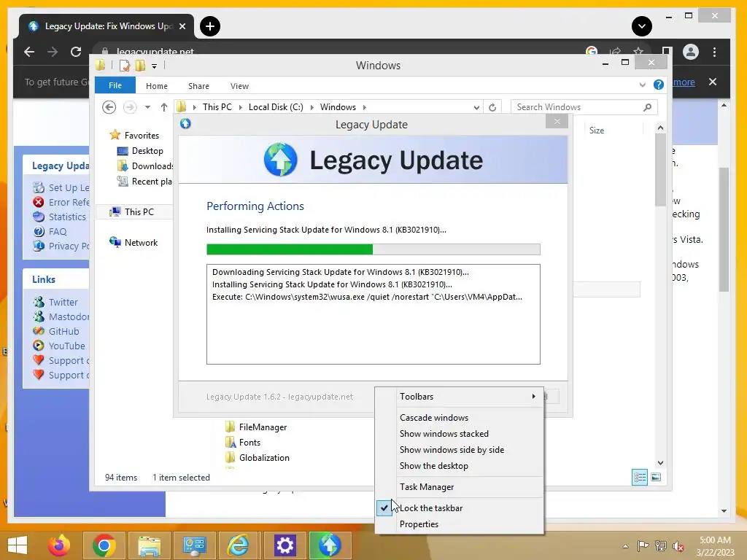This screenshot has height=560, width=747.
Task: Open the taskbar clock and date
Action: pos(715,546)
